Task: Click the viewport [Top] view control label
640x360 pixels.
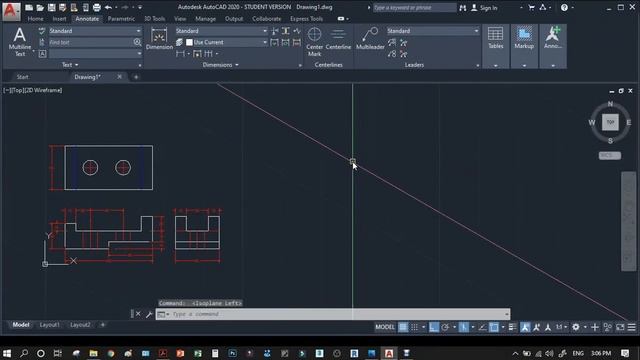Action: (18, 90)
